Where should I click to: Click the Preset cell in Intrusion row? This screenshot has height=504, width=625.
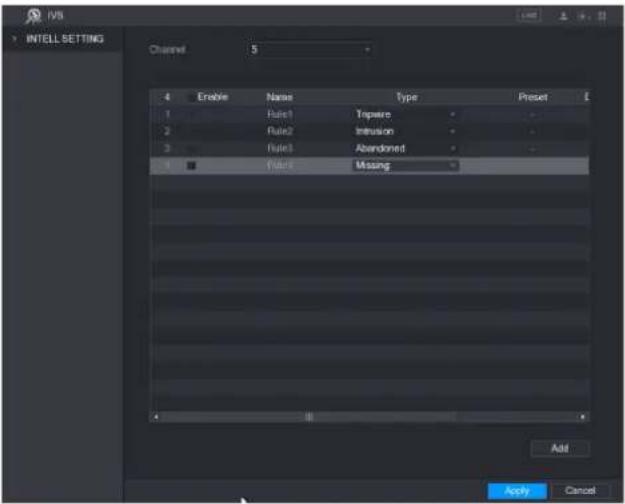[x=532, y=132]
